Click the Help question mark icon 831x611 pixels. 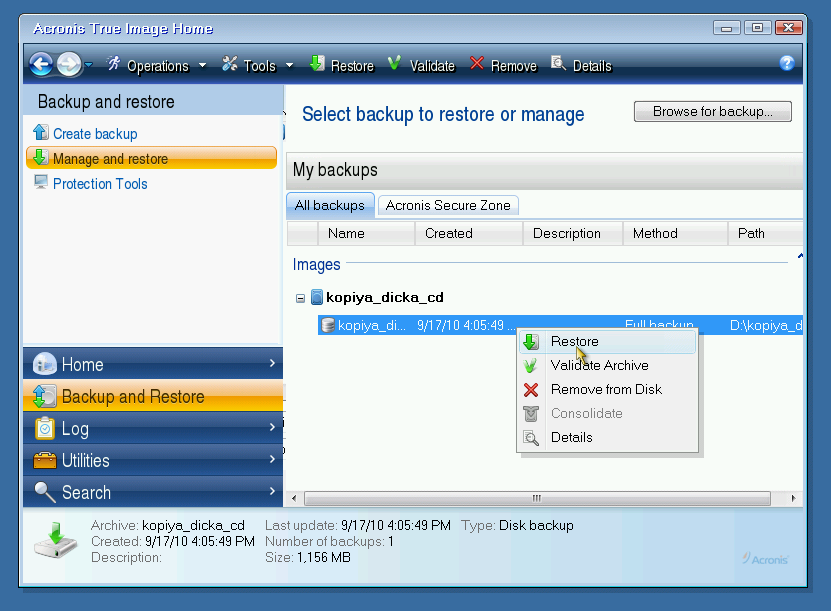pyautogui.click(x=787, y=64)
